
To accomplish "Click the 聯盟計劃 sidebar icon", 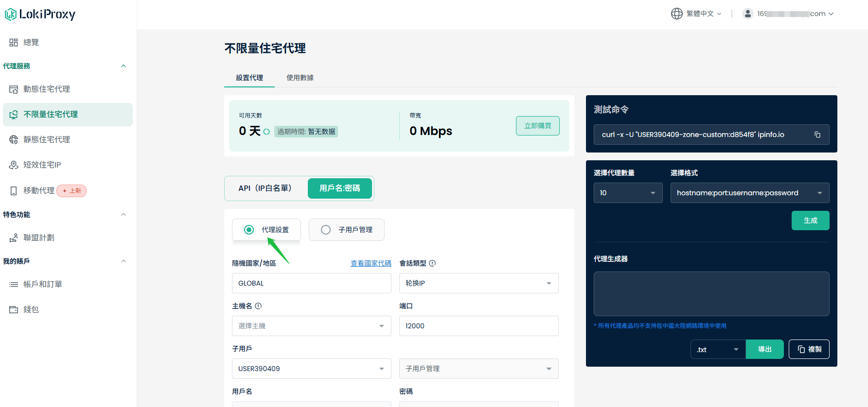I will (14, 238).
